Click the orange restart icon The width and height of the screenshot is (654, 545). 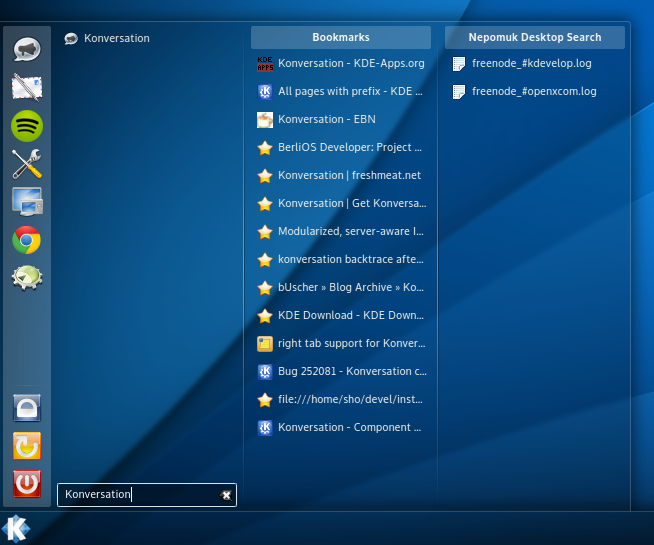tap(27, 446)
